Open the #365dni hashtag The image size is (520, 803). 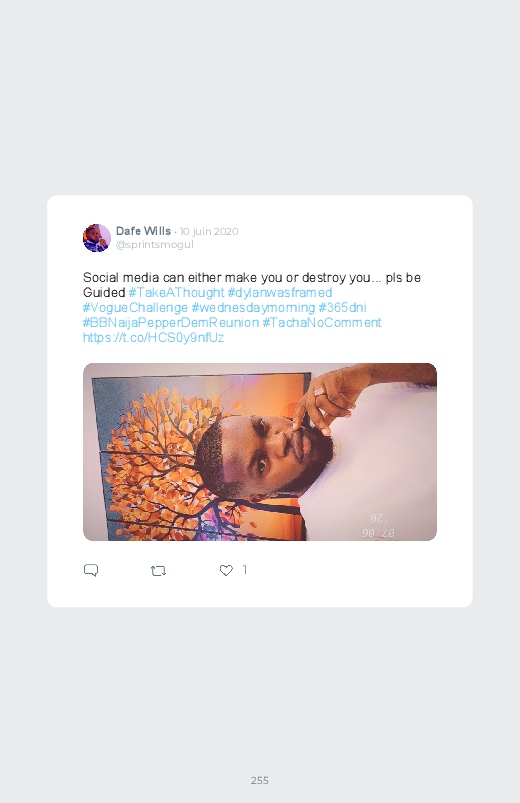[342, 308]
